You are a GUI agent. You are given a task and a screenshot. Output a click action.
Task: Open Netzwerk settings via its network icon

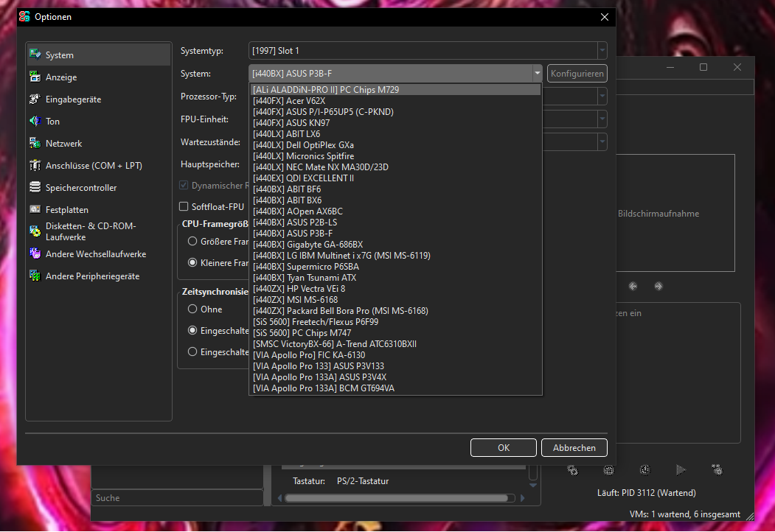click(35, 143)
